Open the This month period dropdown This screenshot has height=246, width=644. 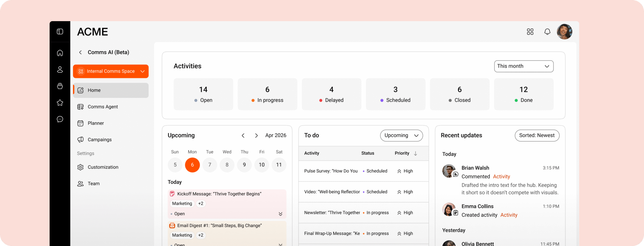pyautogui.click(x=524, y=66)
